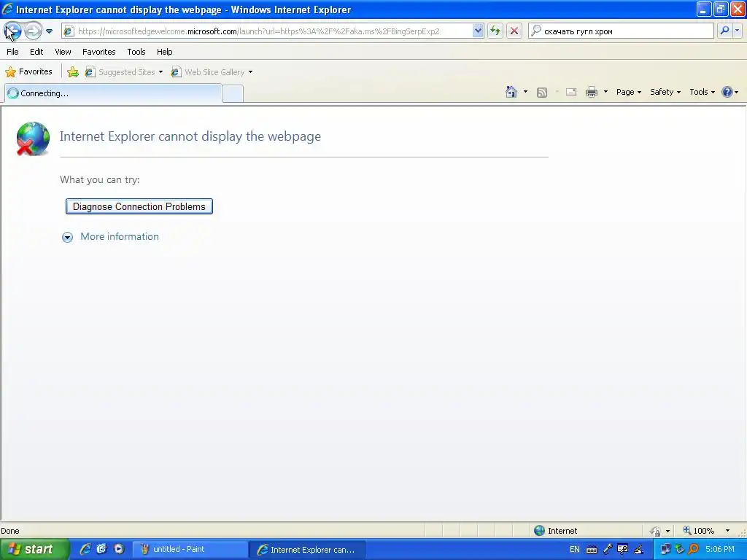Click Internet Explorer taskbar button
Screen dimensions: 747x560
[x=307, y=550]
